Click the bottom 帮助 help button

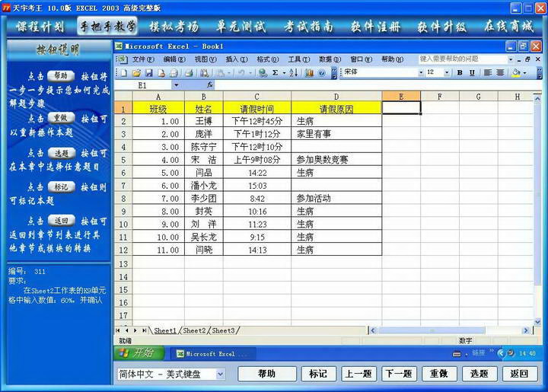(267, 374)
